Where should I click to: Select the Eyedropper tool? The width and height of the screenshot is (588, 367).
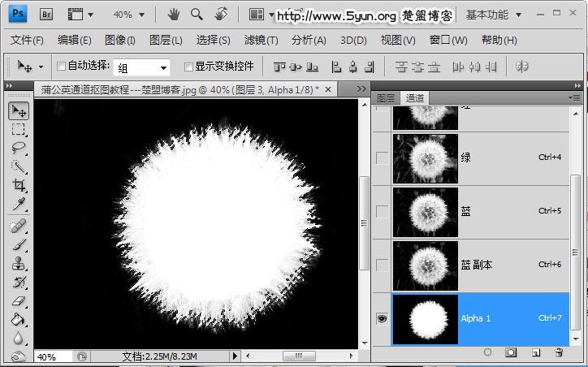[19, 204]
